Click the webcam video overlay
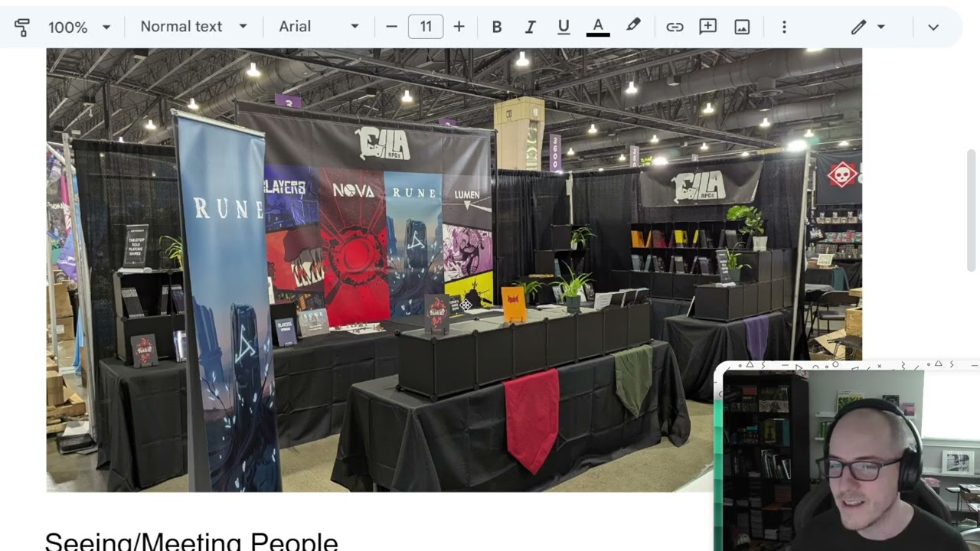Image resolution: width=980 pixels, height=551 pixels. [x=847, y=455]
